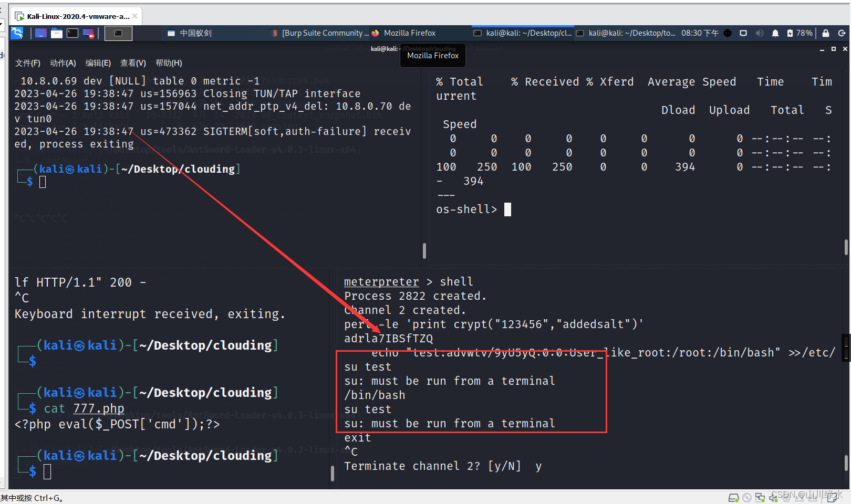This screenshot has height=504, width=851.
Task: Click the 08:30 下午 clock
Action: [700, 33]
